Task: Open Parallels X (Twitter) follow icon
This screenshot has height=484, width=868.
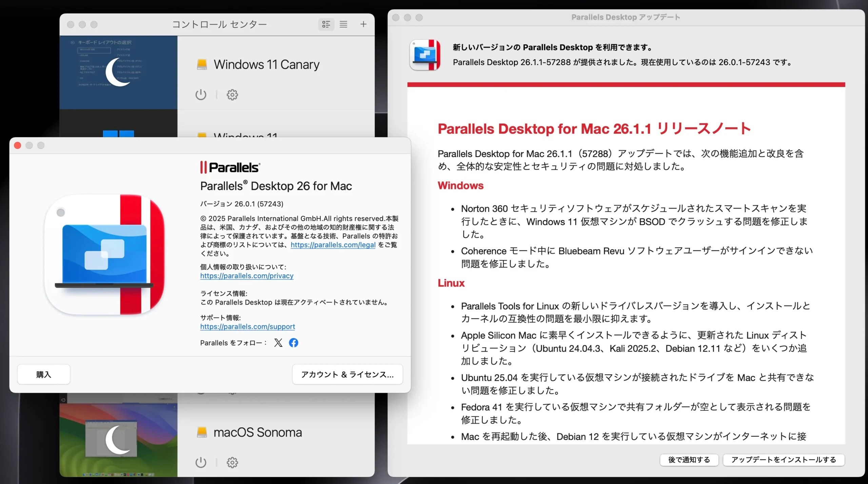Action: coord(278,343)
